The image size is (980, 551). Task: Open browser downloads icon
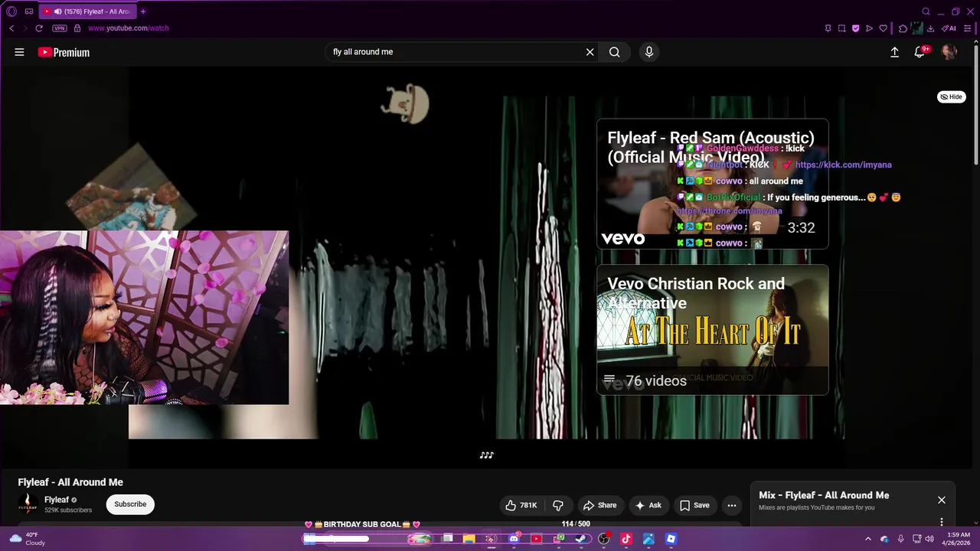930,28
